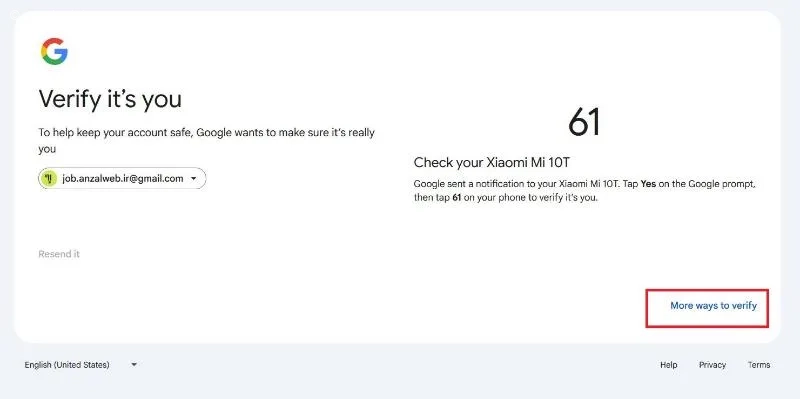Screen dimensions: 800x399
Task: Click the 'Google sent a notification' sentence
Action: [x=518, y=184]
